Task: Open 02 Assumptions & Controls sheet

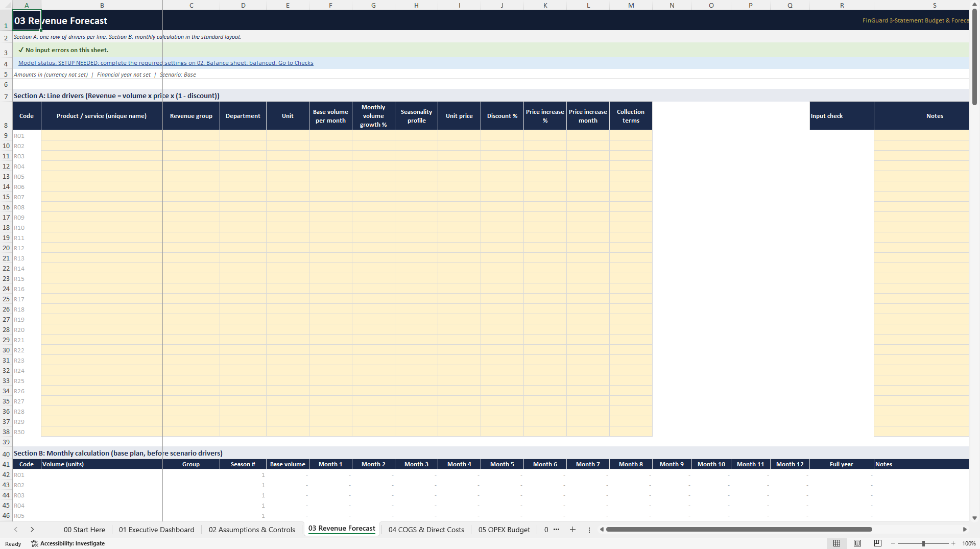Action: click(x=252, y=530)
